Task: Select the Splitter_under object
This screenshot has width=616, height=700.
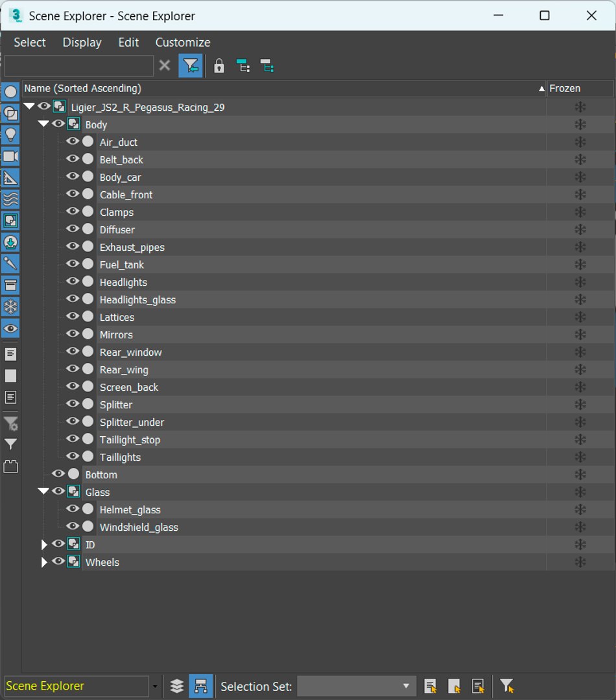Action: (x=132, y=423)
